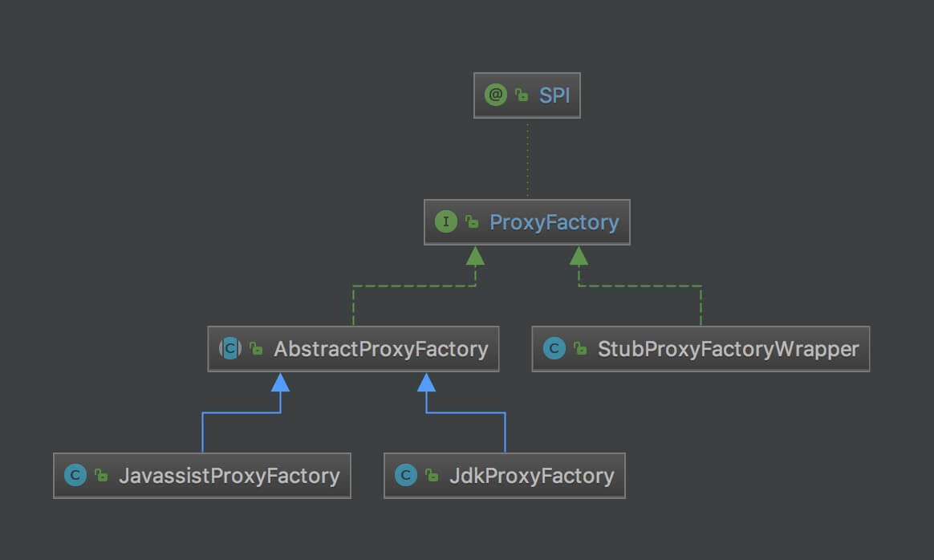Viewport: 934px width, 560px height.
Task: Click the visibility lock icon on JavassistProxyFactory
Action: pyautogui.click(x=101, y=476)
